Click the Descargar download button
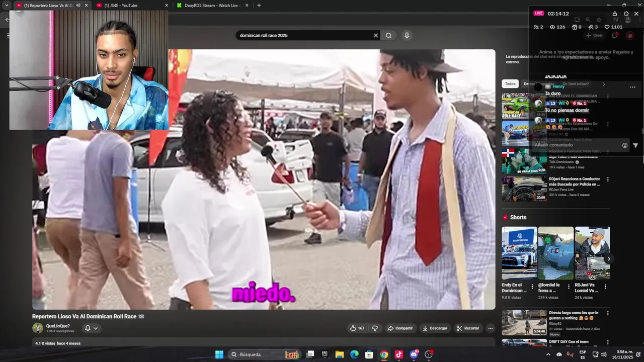 [x=435, y=328]
